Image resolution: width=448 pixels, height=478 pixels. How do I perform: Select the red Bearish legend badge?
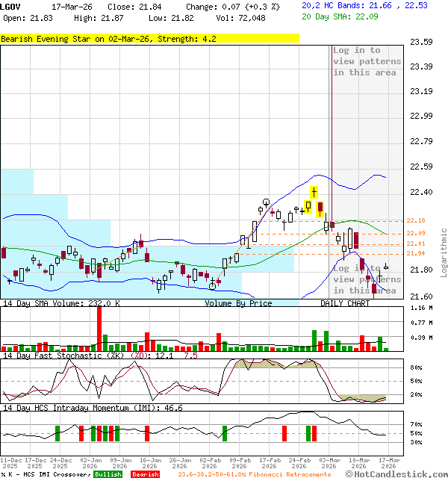coord(143,474)
